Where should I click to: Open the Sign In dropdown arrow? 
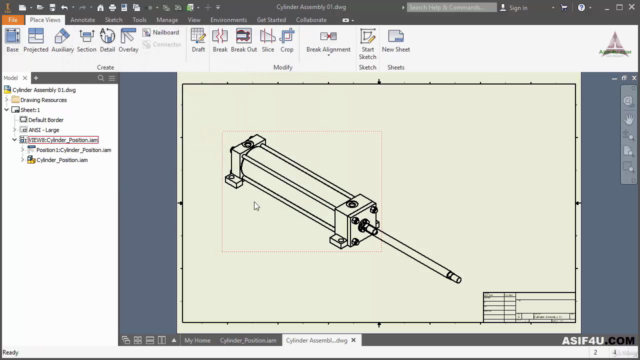pos(553,7)
